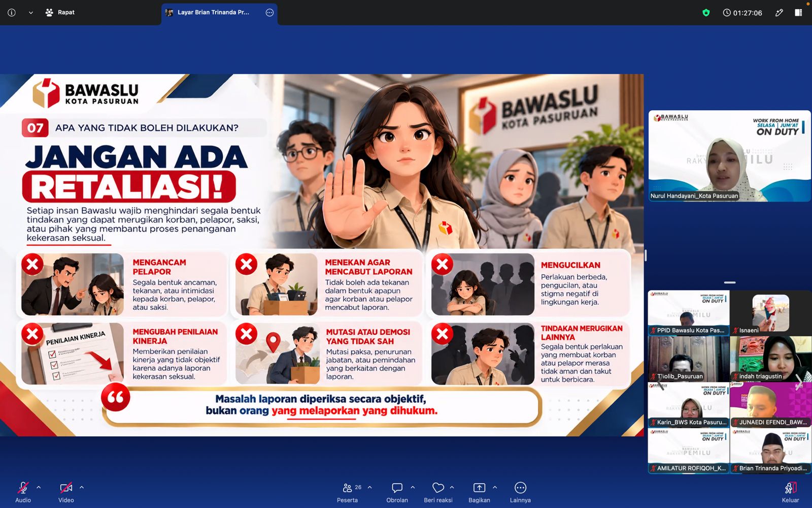
Task: Click the "MENGANCAM PELAPOR" card title
Action: click(159, 267)
